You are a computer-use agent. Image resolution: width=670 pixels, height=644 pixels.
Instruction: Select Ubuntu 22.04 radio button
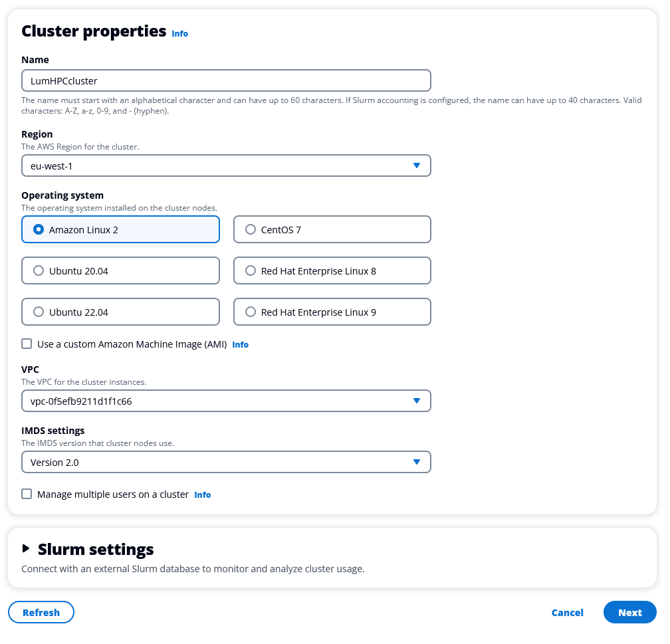(39, 312)
